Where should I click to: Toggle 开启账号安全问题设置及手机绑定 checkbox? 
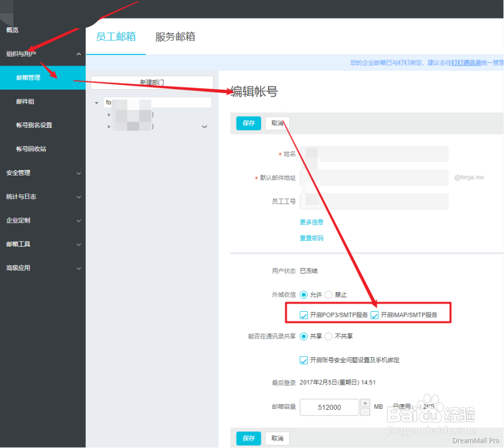[x=303, y=361]
